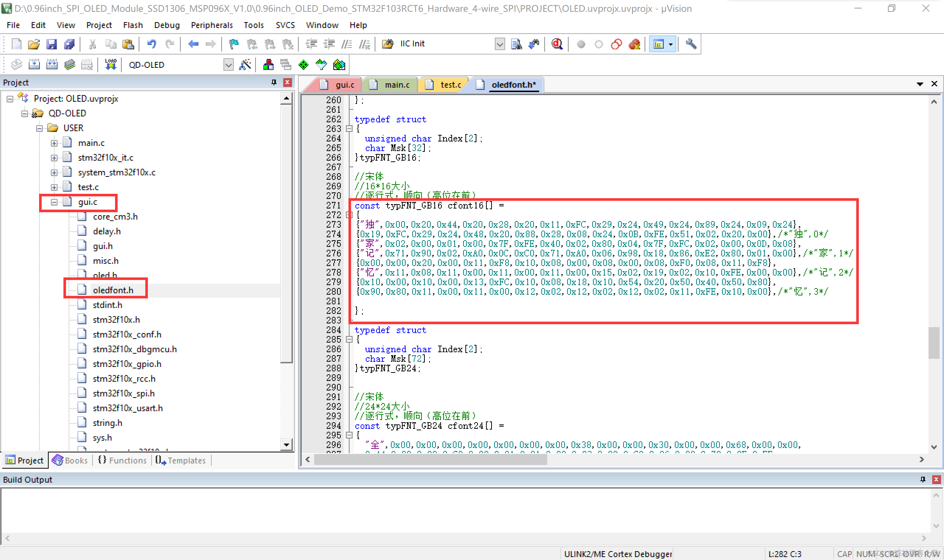Click the Indent selected lines icon
Screen dimensions: 944x560
311,44
